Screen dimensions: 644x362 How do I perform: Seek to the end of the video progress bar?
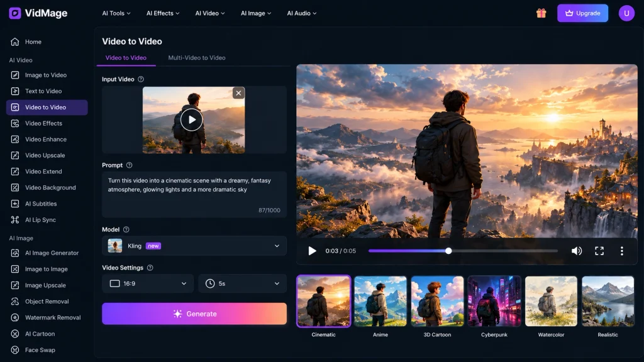[557, 251]
